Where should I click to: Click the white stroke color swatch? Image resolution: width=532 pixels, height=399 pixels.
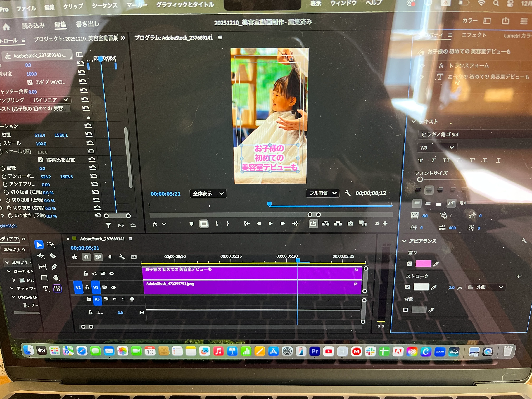[x=421, y=287]
